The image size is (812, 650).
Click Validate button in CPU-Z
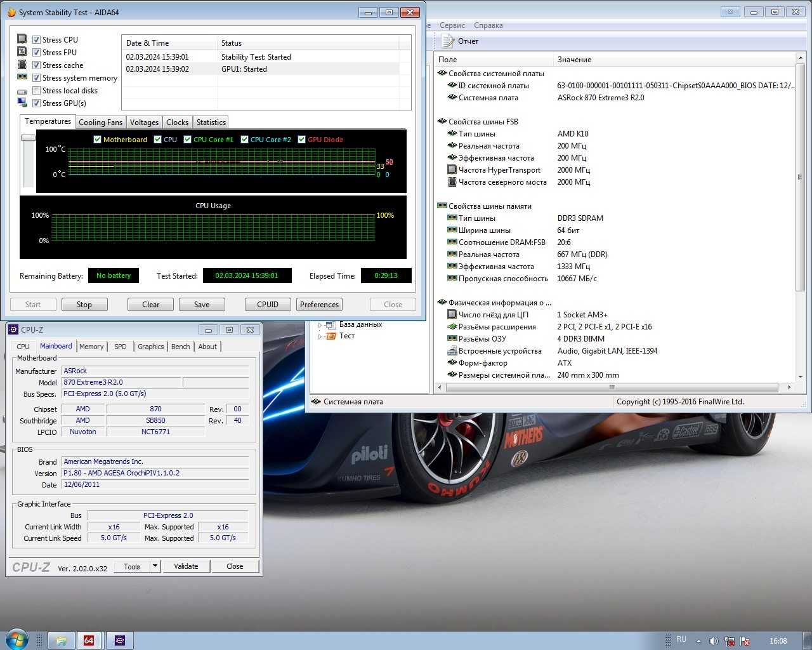point(186,566)
